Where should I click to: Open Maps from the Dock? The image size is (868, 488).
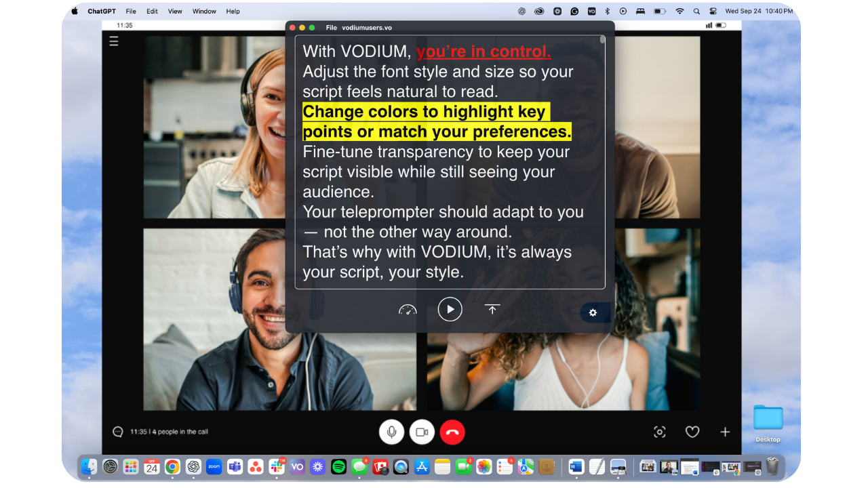526,466
